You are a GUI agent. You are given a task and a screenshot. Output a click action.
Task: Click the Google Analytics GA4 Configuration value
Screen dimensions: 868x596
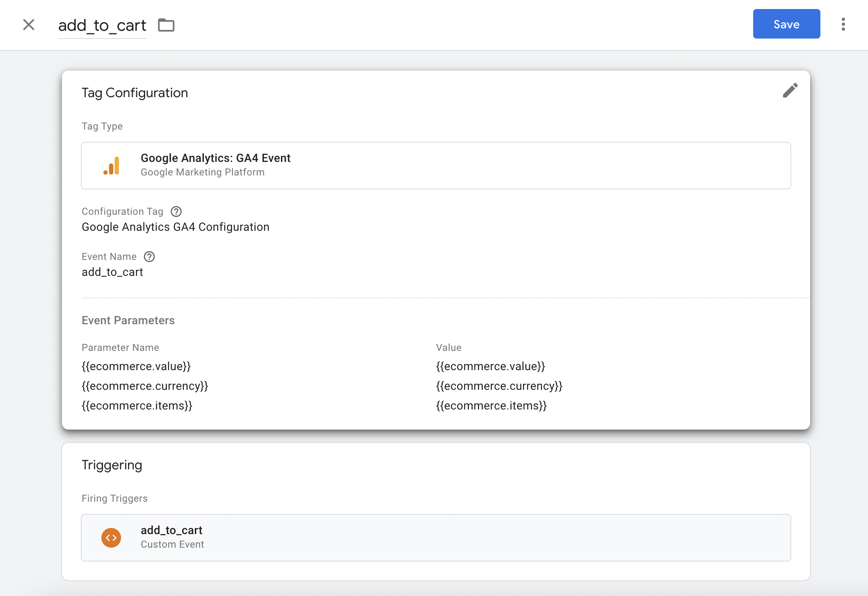(176, 227)
